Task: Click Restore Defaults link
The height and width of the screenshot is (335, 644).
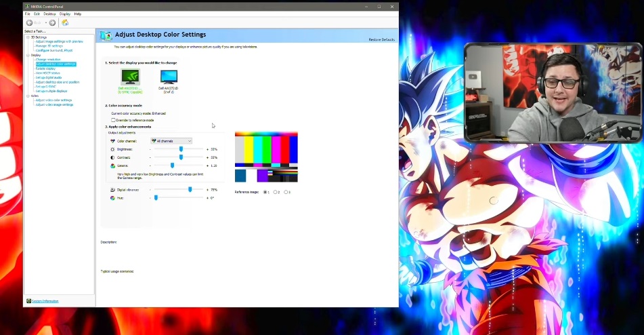Action: click(381, 39)
